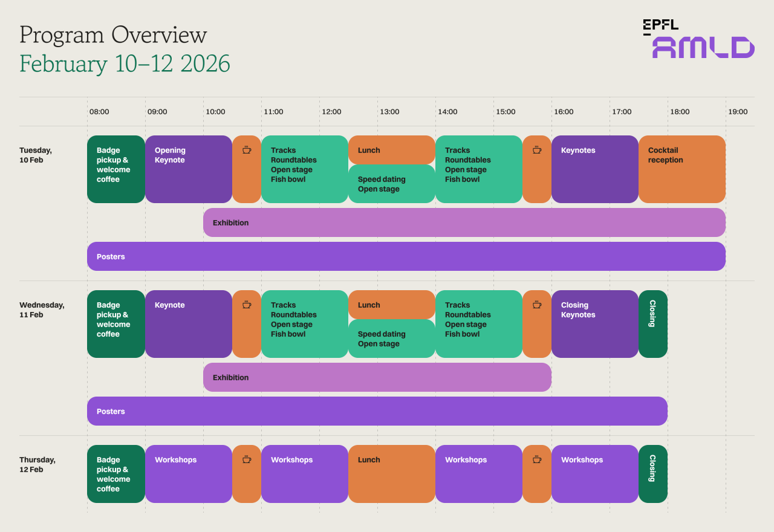
Task: Click the 12:00 time label
Action: click(x=331, y=112)
